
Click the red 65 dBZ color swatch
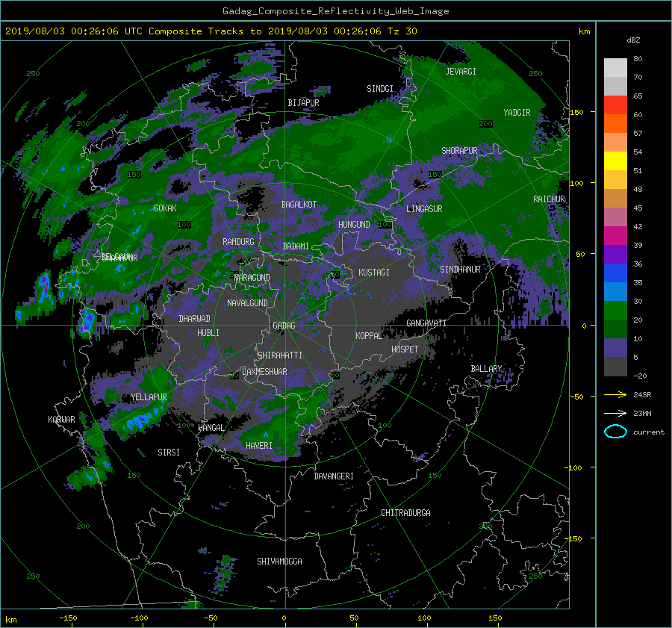[x=615, y=105]
